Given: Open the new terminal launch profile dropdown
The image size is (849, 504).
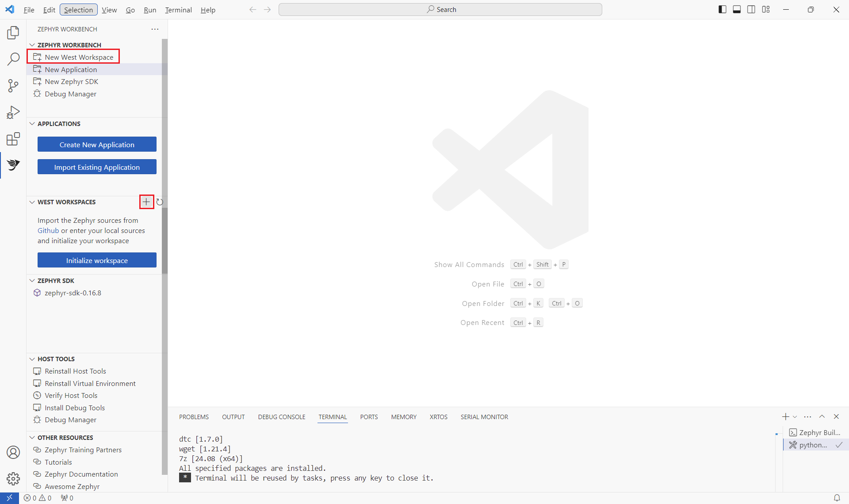Looking at the screenshot, I should [x=795, y=417].
